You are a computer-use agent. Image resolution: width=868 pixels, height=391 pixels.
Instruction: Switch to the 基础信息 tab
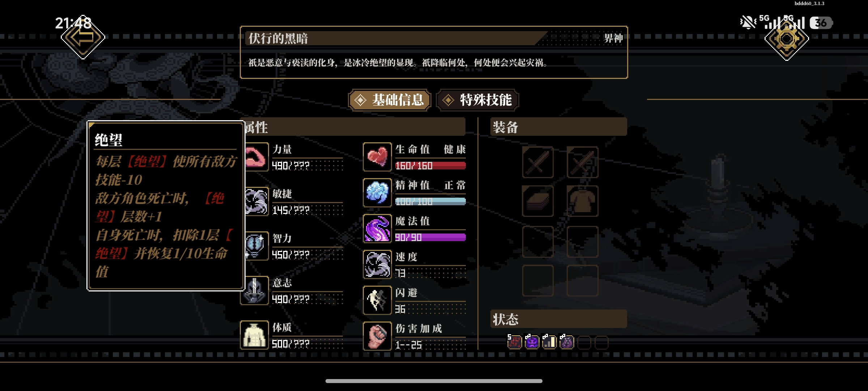pyautogui.click(x=390, y=100)
